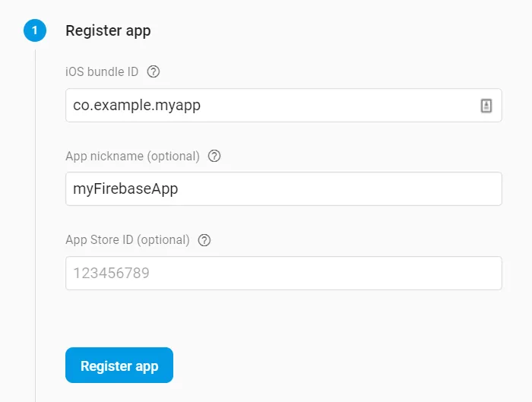Click the App Store ID label text

100,240
